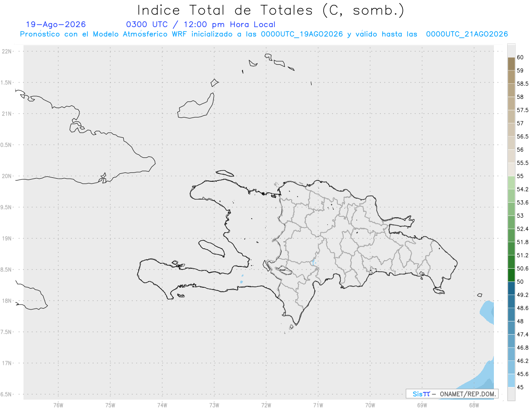
Task: Click the '74W' longitude label
Action: click(162, 405)
